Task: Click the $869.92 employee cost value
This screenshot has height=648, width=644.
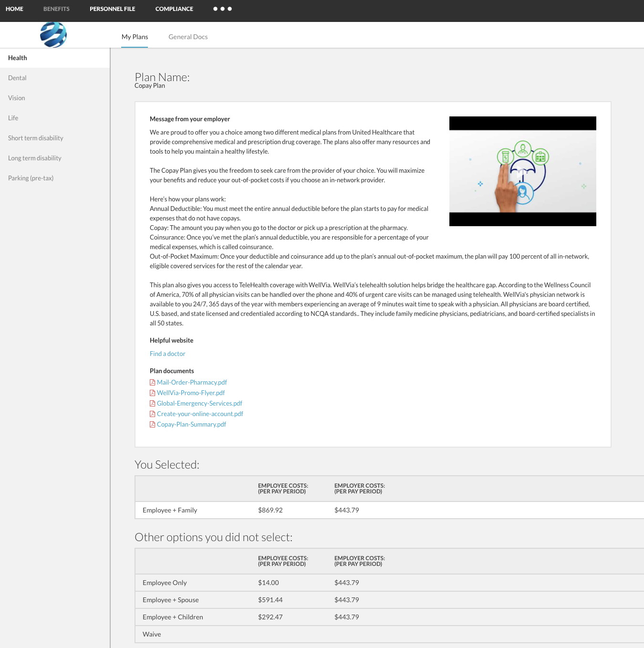Action: coord(270,510)
